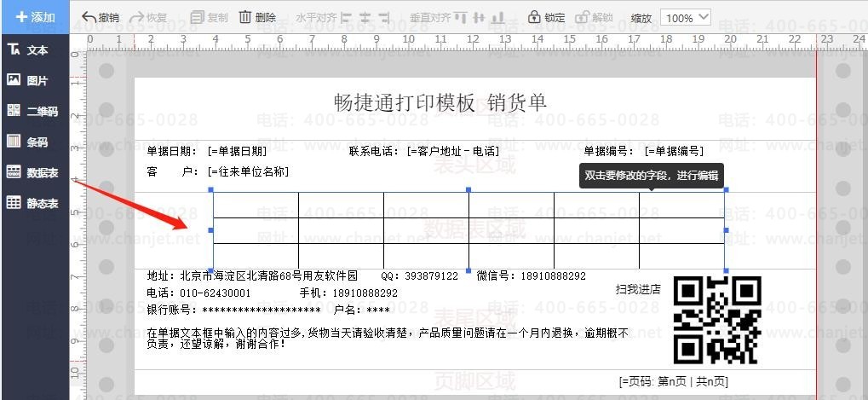Image resolution: width=868 pixels, height=400 pixels.
Task: Select the 联系电话： label
Action: [x=374, y=151]
